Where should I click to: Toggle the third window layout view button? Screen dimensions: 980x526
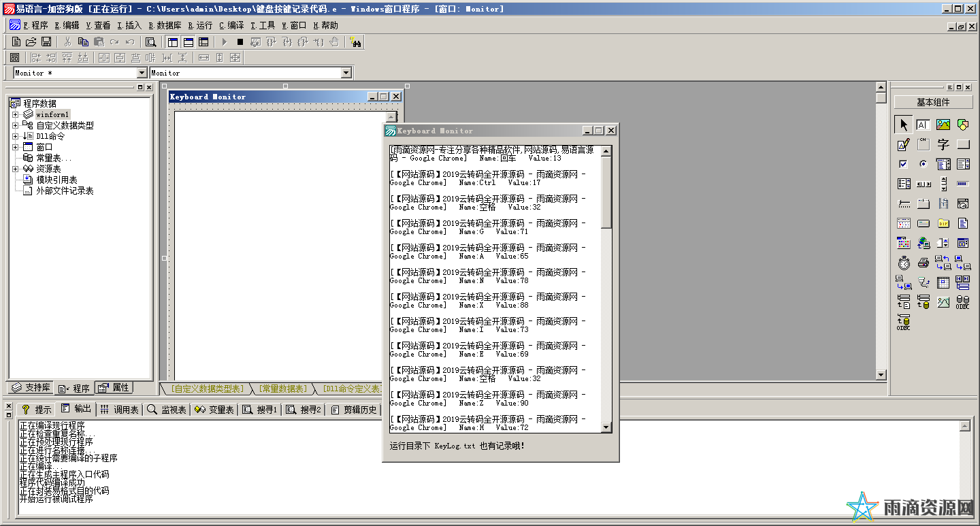[x=203, y=42]
